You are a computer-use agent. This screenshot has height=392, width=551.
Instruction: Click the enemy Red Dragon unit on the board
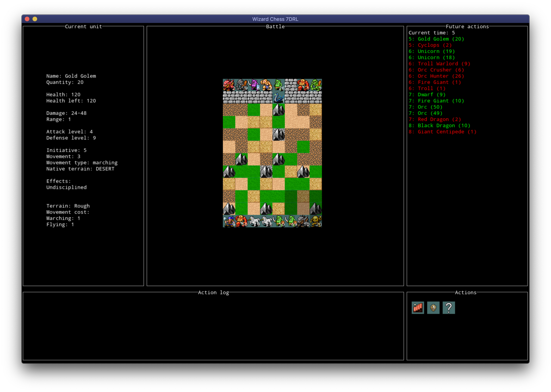click(229, 85)
